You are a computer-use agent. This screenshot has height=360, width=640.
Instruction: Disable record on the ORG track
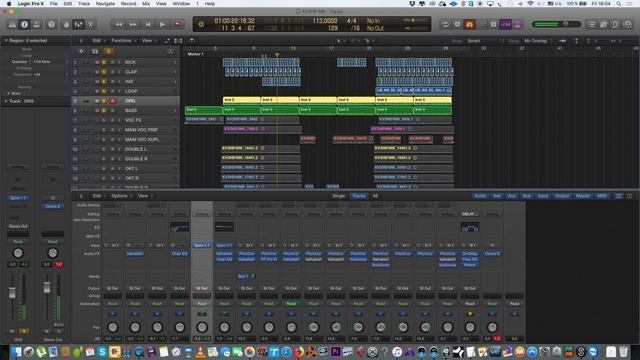(x=113, y=101)
